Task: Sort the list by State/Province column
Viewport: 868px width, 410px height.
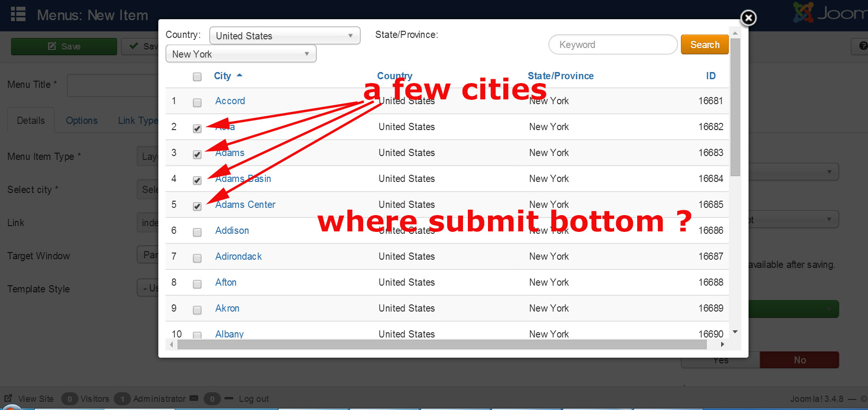Action: (560, 76)
